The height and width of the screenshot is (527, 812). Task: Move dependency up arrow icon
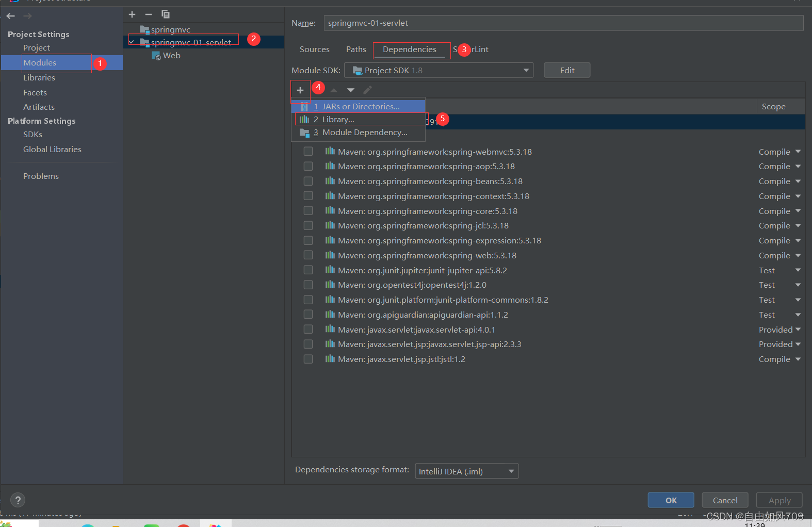click(334, 90)
